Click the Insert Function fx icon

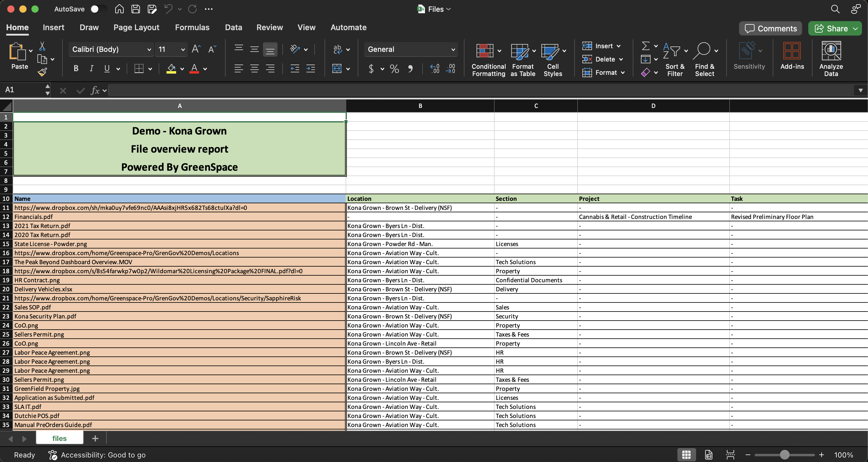(x=95, y=90)
